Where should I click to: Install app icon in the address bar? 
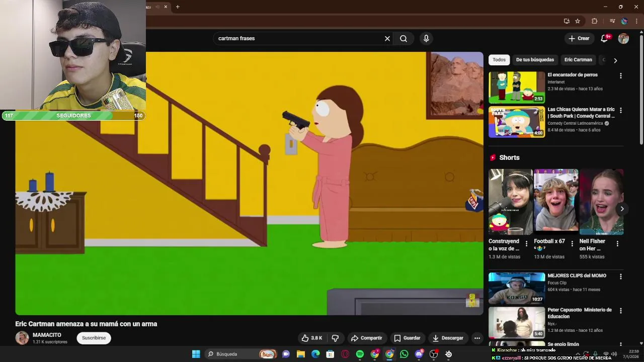[x=567, y=21]
